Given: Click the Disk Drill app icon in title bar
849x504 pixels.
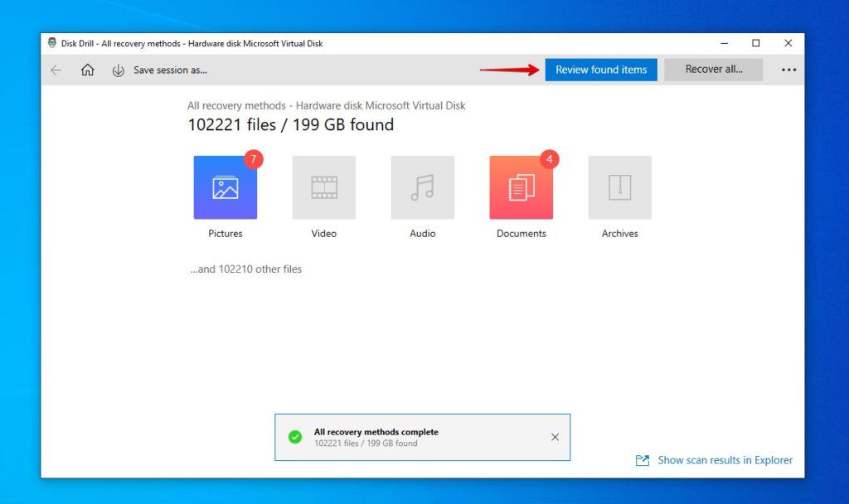Looking at the screenshot, I should (x=52, y=43).
